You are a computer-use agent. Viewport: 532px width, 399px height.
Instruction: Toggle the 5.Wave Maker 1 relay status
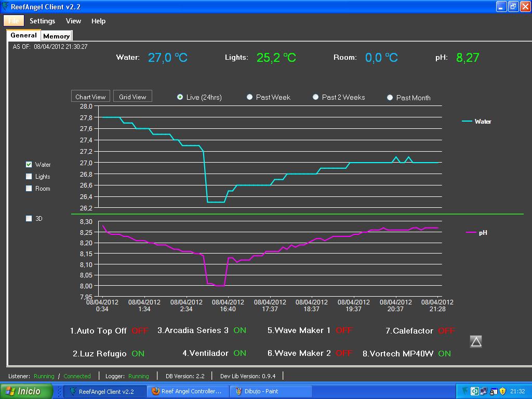(x=344, y=330)
